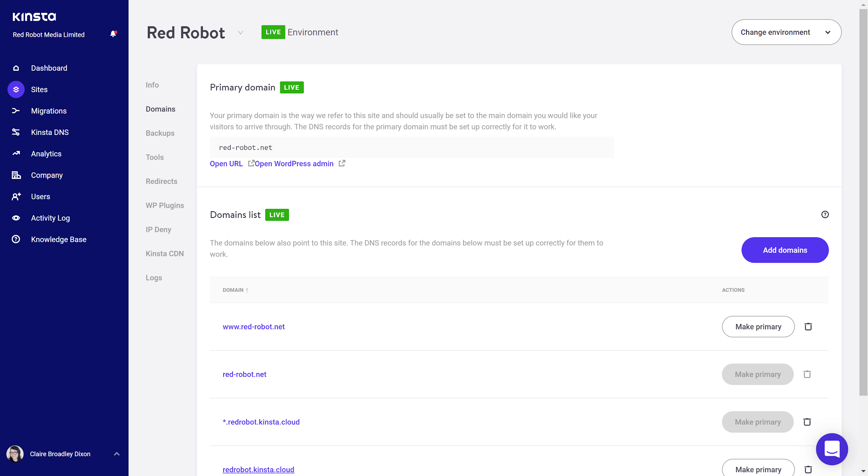This screenshot has height=476, width=868.
Task: Open the Kinsta CDN tab
Action: coord(165,254)
